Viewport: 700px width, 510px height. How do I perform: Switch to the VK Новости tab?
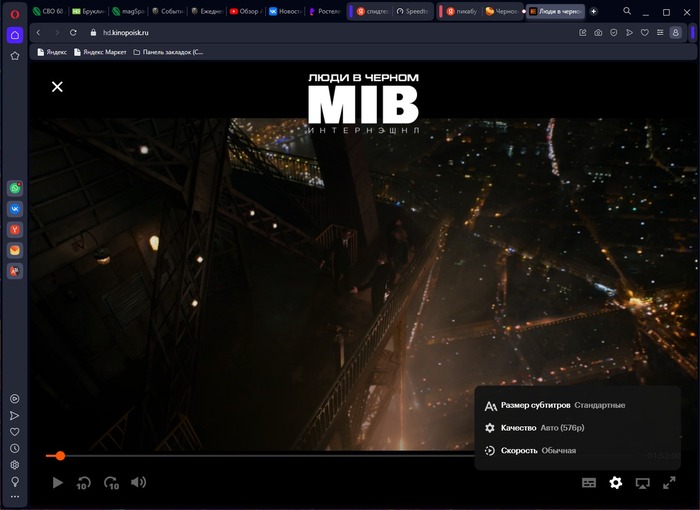click(x=286, y=12)
